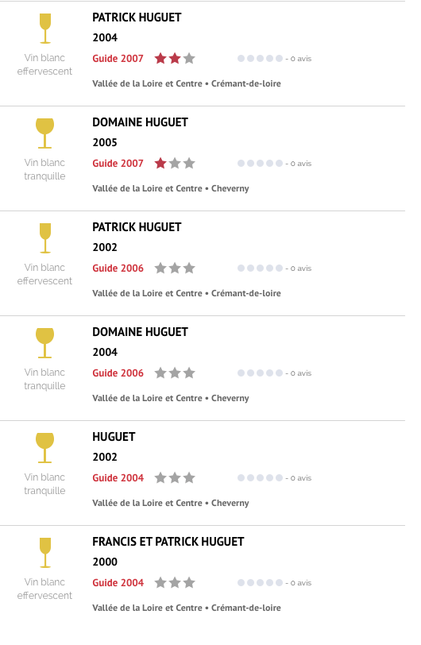Click the single red star of Domaine Huguet 2005
421x645 pixels.
160,163
